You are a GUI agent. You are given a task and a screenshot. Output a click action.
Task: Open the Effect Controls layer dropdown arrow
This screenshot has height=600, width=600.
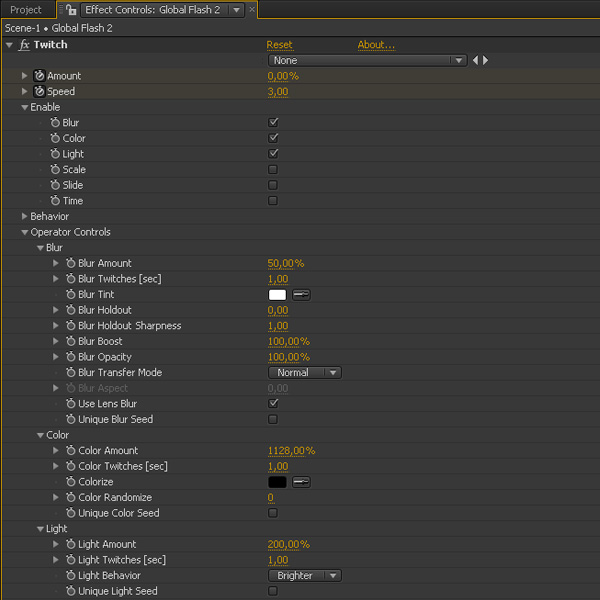[236, 10]
